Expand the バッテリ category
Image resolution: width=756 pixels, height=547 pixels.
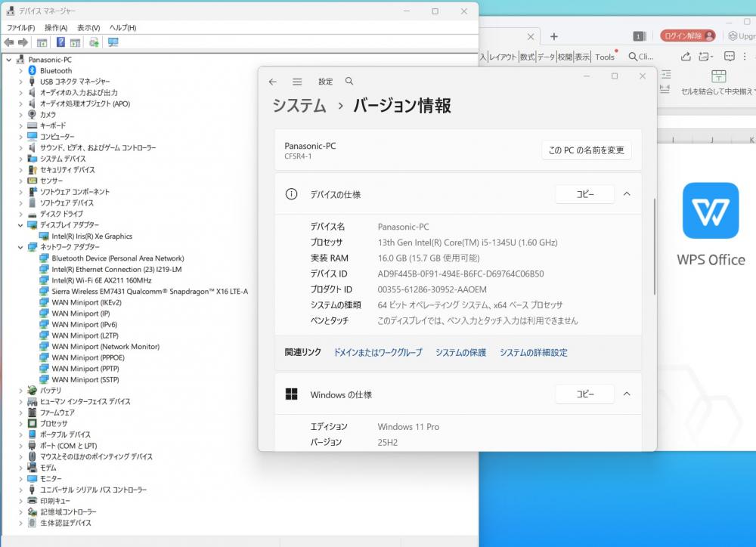pyautogui.click(x=20, y=391)
